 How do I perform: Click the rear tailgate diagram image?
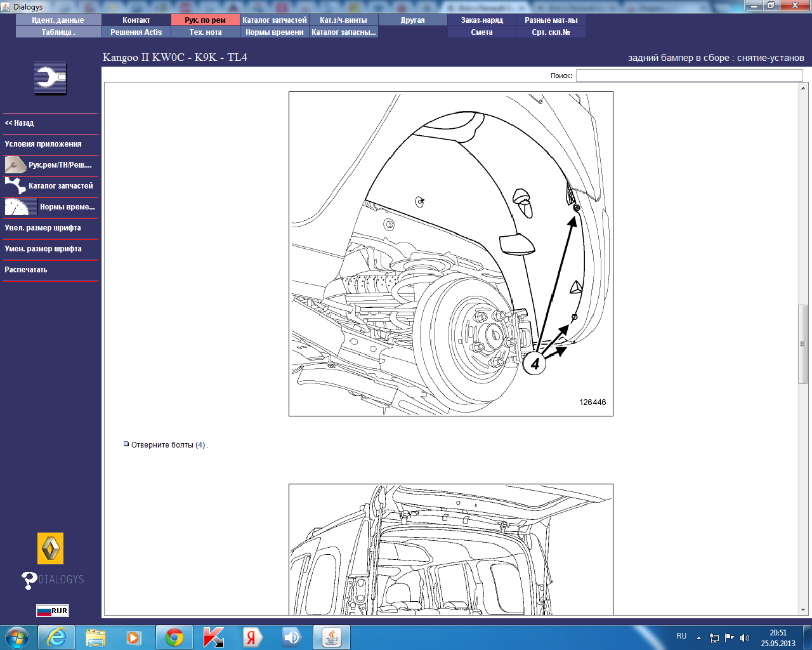tap(451, 550)
